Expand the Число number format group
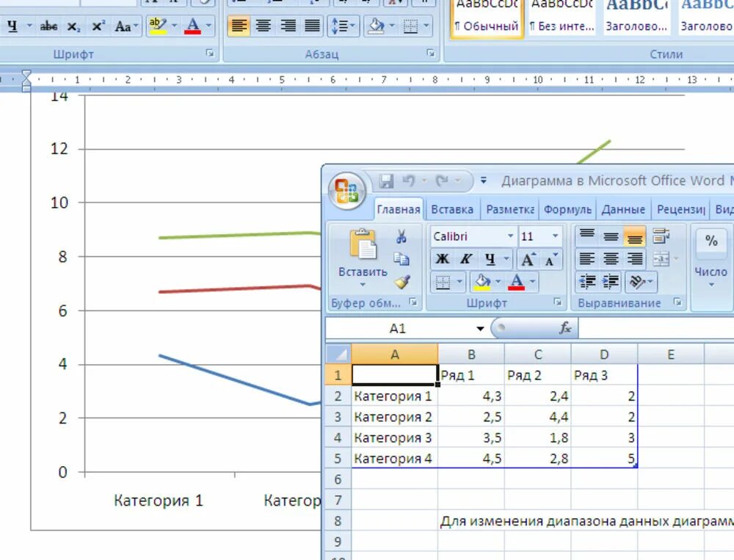The image size is (734, 560). coord(711,284)
